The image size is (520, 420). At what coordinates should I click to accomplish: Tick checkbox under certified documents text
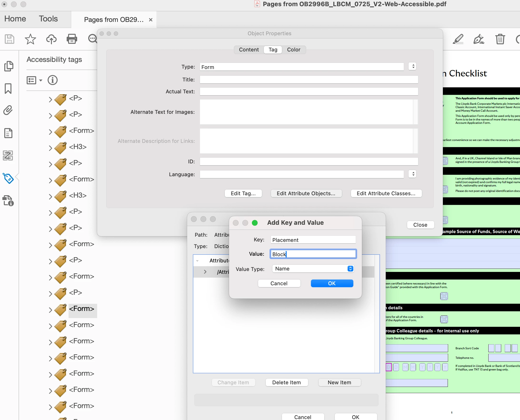(x=444, y=296)
